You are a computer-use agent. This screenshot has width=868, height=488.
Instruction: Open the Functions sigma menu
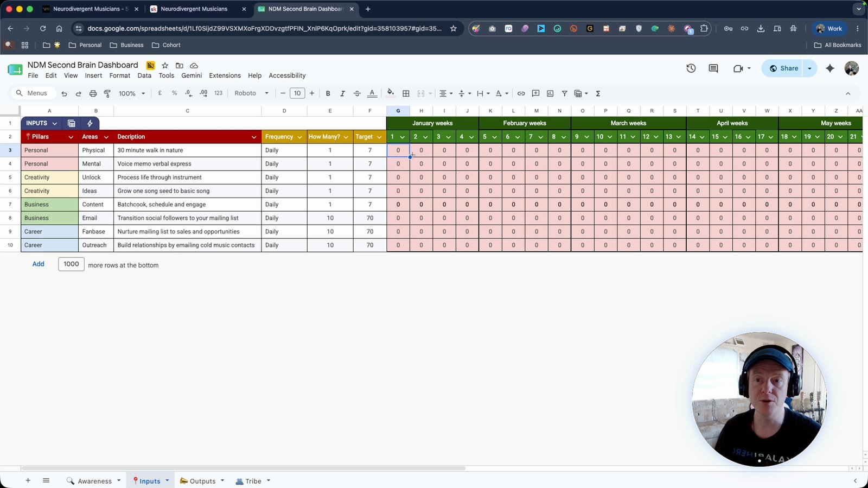click(598, 93)
